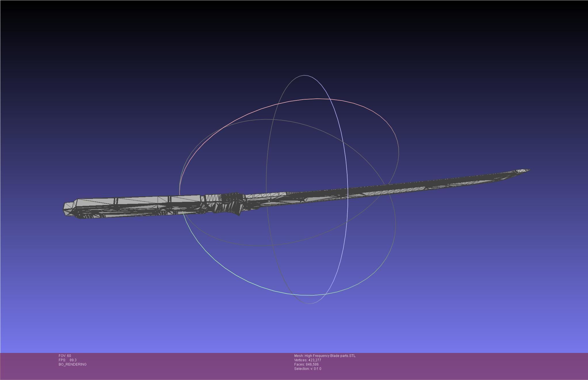
Task: Click the bottom of the vertical trackball circle
Action: pos(310,303)
